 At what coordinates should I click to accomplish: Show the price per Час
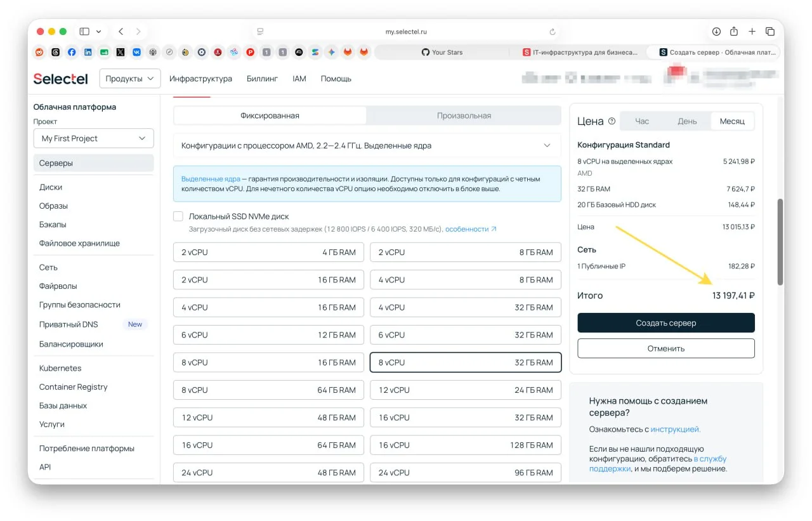point(642,121)
